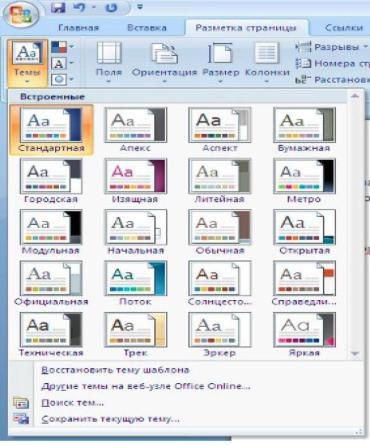This screenshot has height=445, width=370.
Task: Click Сохранить текущую тему menu entry
Action: pos(110,419)
